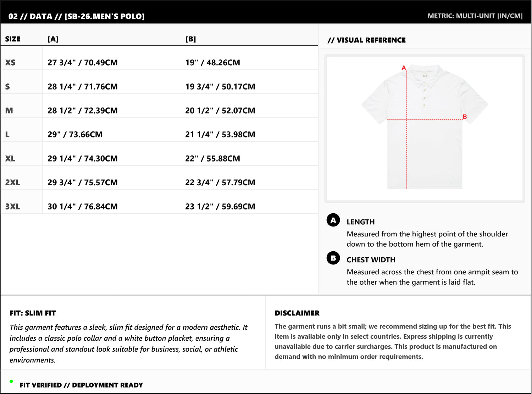This screenshot has height=394, width=532.
Task: Click the // VISUAL REFERENCE heading
Action: coord(367,40)
